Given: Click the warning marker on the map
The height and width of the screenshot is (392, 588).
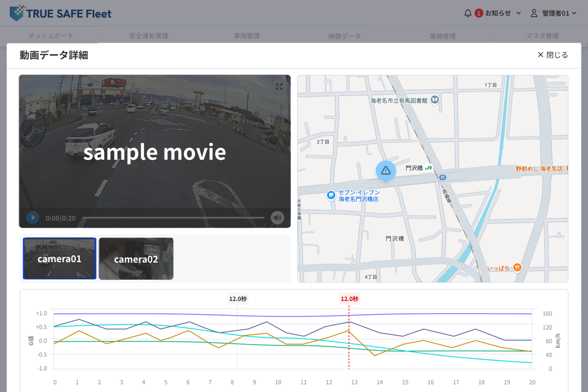Looking at the screenshot, I should (386, 171).
